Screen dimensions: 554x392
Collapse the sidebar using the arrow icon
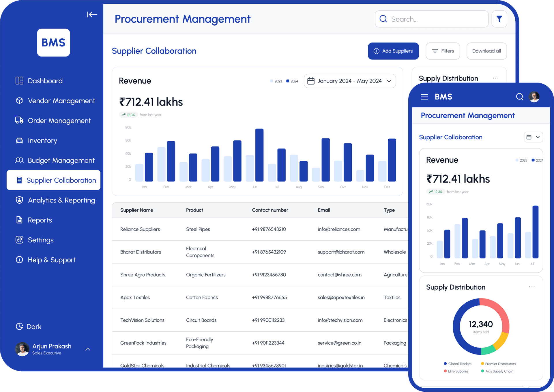(x=92, y=14)
